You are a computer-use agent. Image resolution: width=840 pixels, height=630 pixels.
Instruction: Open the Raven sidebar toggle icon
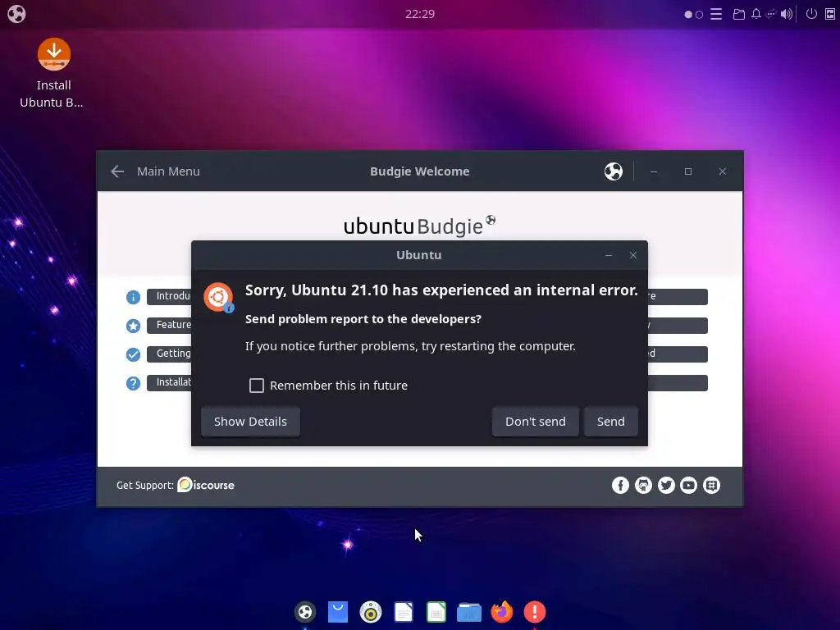coord(830,14)
